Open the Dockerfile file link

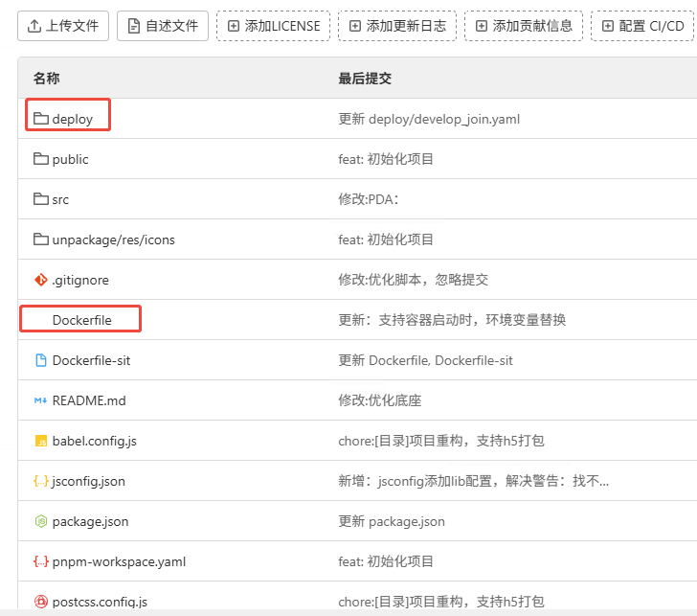point(81,320)
